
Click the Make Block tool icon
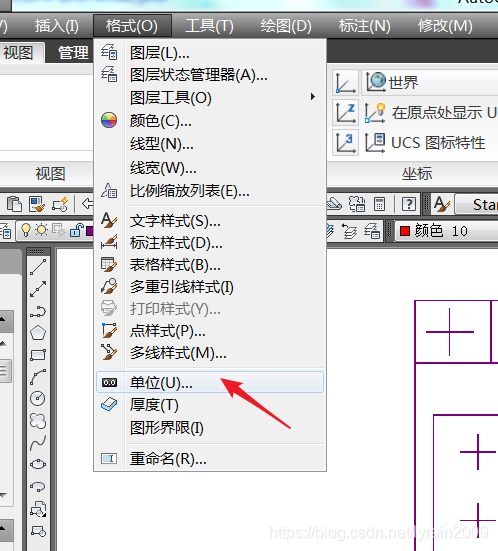pyautogui.click(x=38, y=531)
